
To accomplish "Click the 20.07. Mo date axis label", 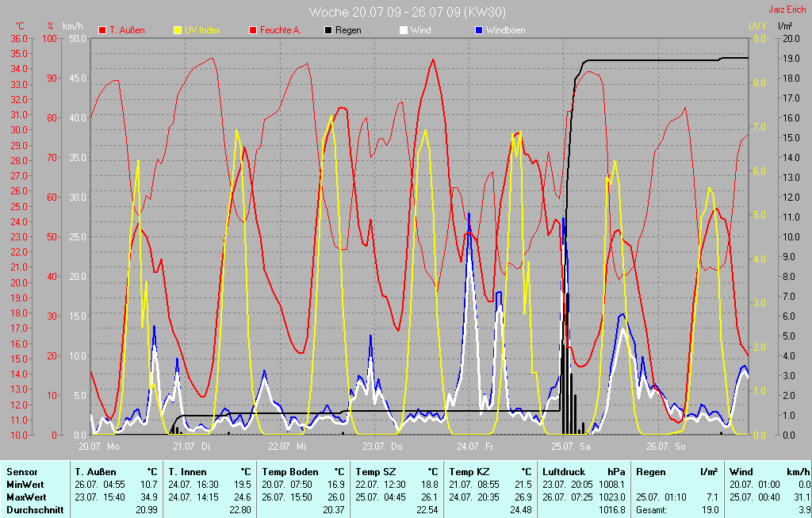I will pyautogui.click(x=99, y=446).
